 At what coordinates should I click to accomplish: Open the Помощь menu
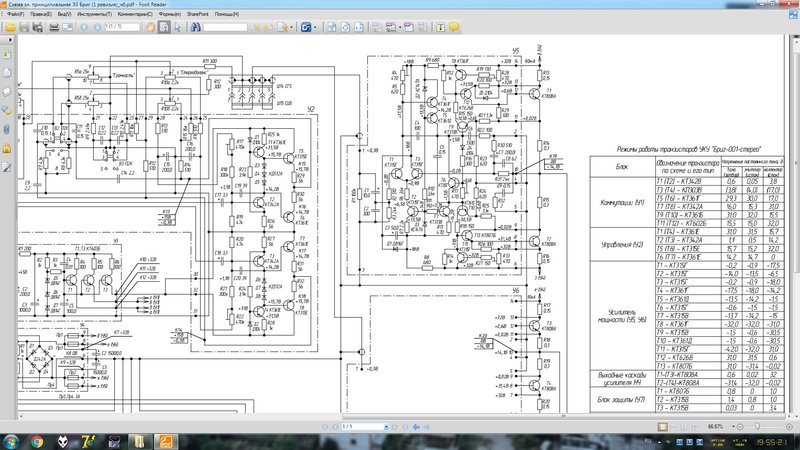click(227, 14)
